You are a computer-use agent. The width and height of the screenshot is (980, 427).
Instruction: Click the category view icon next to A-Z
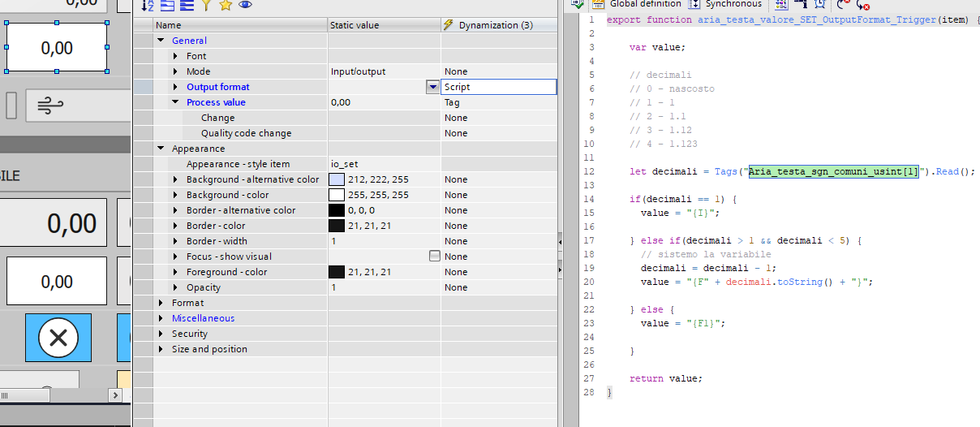point(167,5)
